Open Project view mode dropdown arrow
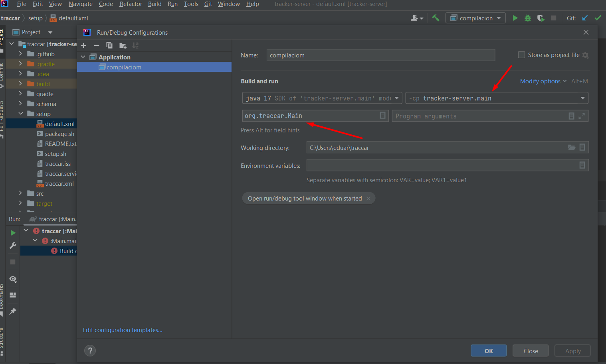 (x=50, y=32)
